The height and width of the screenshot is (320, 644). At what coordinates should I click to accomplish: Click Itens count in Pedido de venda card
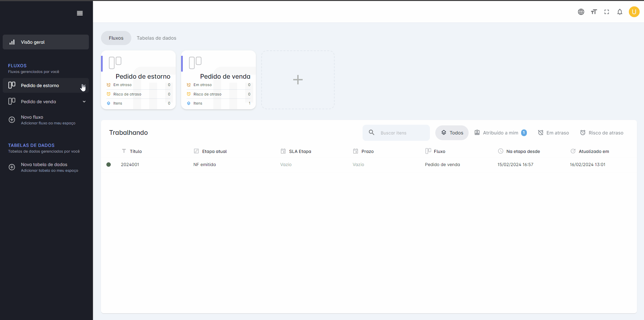coord(249,103)
